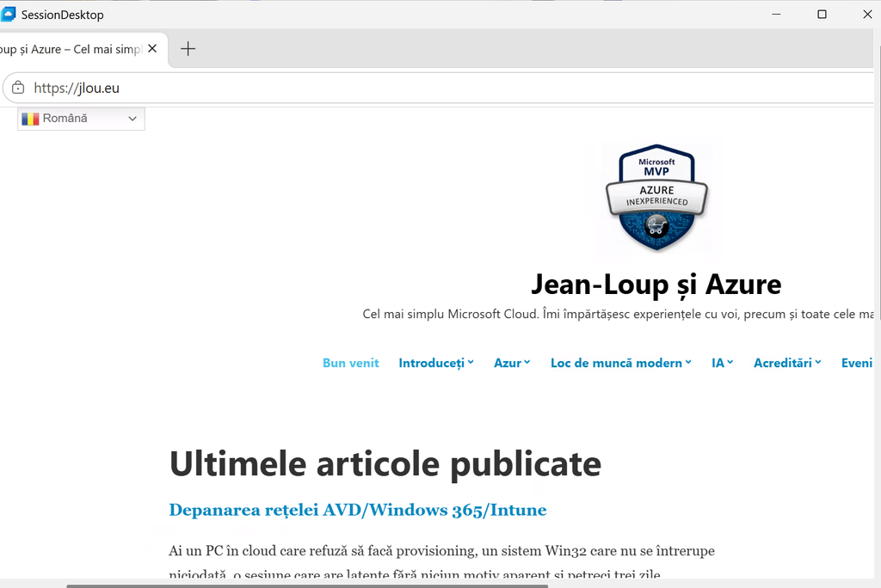Minimize the SessionDesktop window
The width and height of the screenshot is (881, 588).
[x=777, y=15]
